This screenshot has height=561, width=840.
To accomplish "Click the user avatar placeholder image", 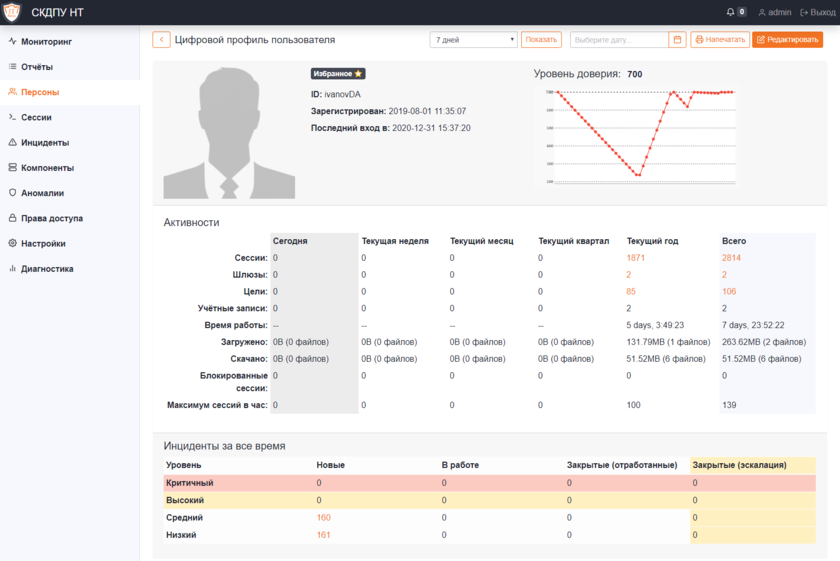I will point(229,133).
